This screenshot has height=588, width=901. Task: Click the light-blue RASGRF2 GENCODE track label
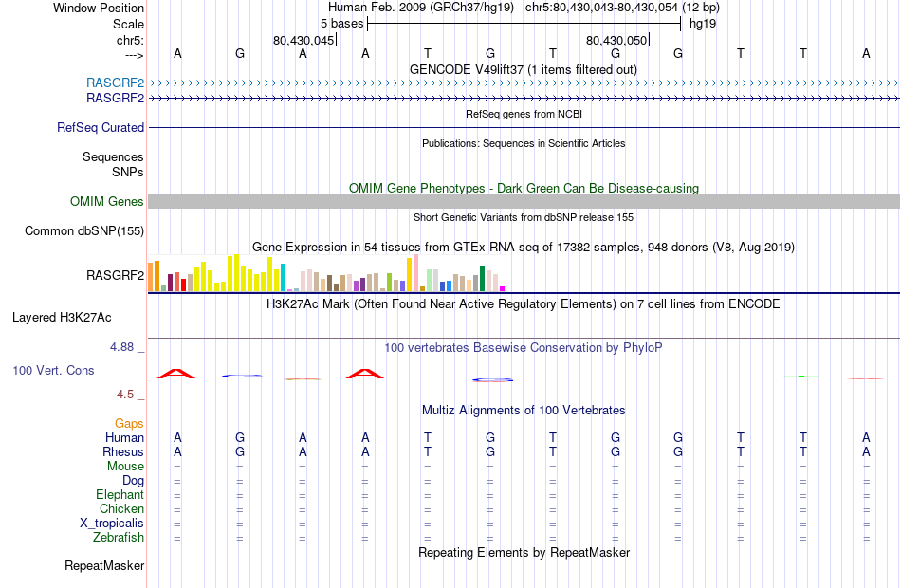115,83
